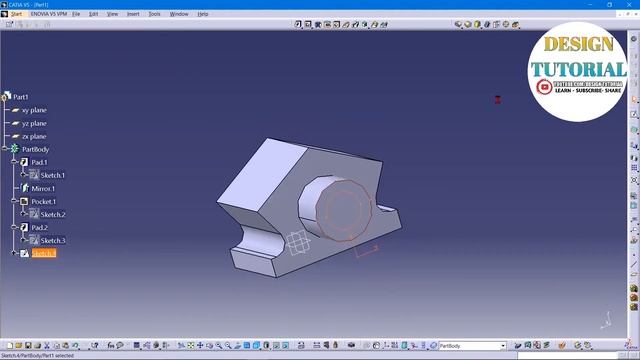The height and width of the screenshot is (360, 640).
Task: Open the Edit menu
Action: tap(93, 14)
